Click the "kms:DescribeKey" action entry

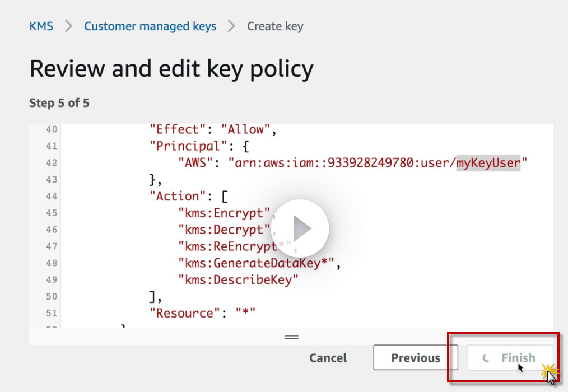click(x=238, y=279)
